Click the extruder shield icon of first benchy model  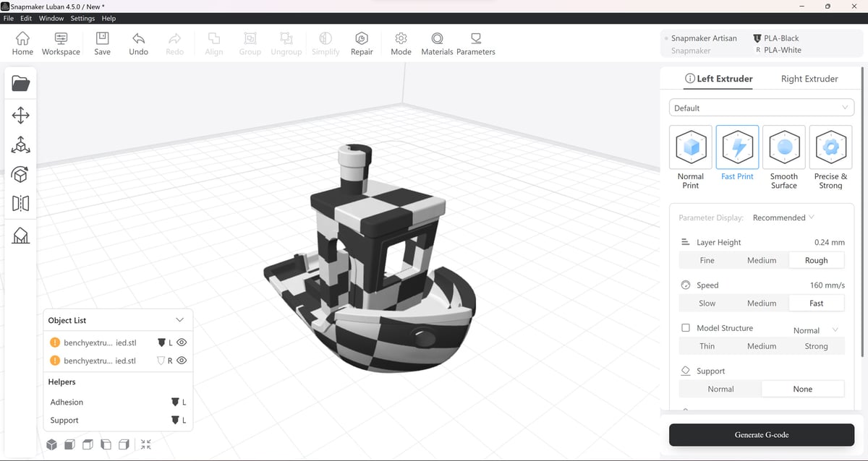(x=161, y=342)
